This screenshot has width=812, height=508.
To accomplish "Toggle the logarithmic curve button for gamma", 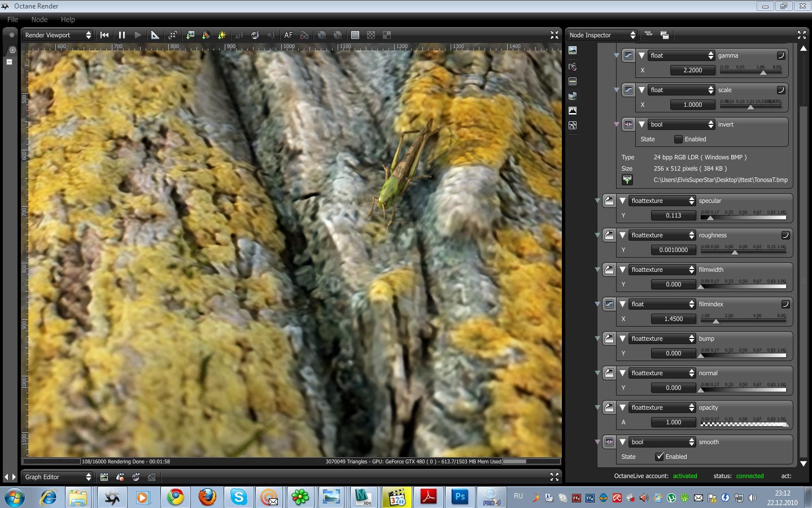I will 781,55.
